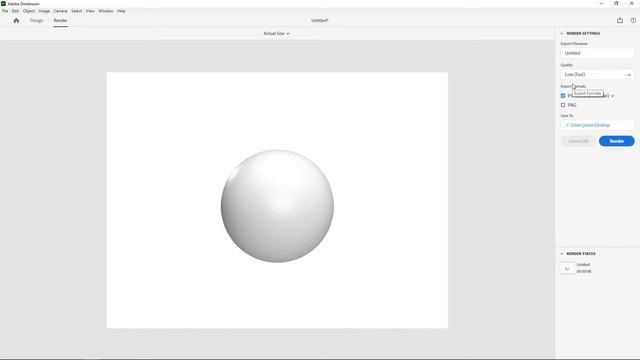Click the Cancel All button
This screenshot has width=640, height=360.
(578, 141)
